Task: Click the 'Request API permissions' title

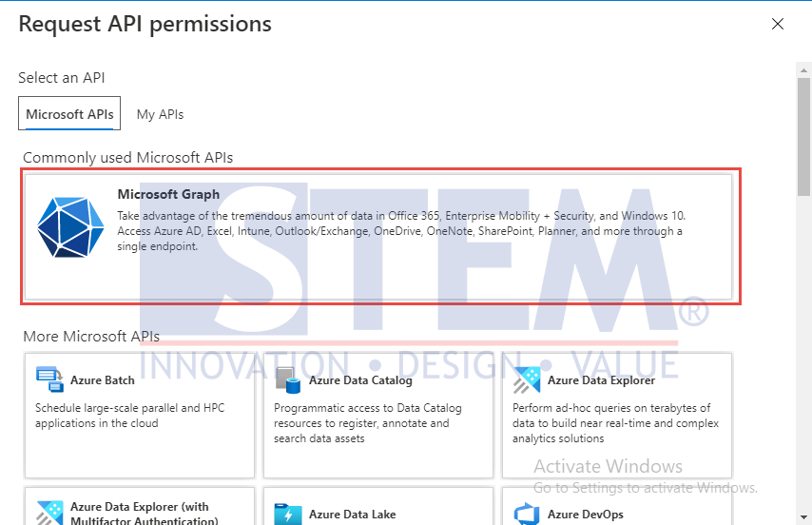Action: click(x=145, y=25)
